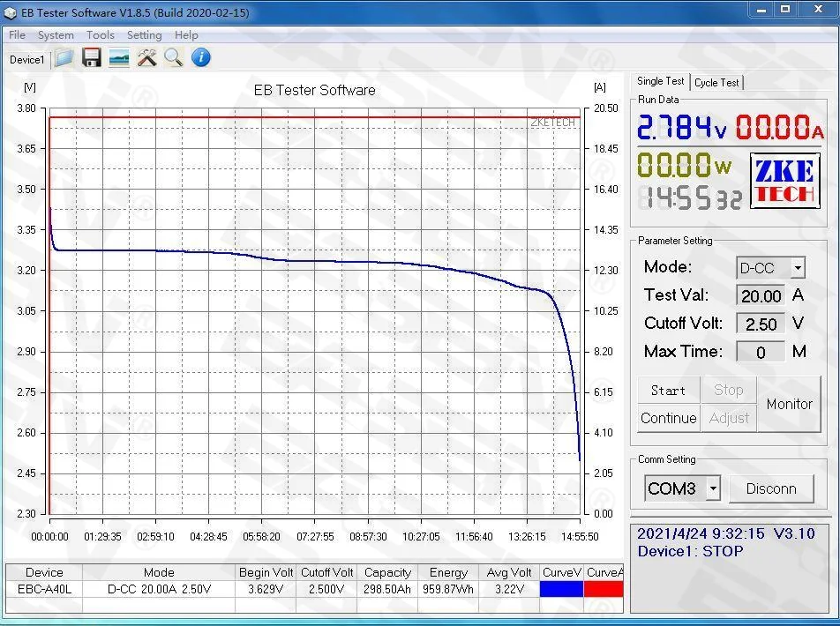Open the info/about icon
Viewport: 840px width, 626px height.
pos(200,57)
